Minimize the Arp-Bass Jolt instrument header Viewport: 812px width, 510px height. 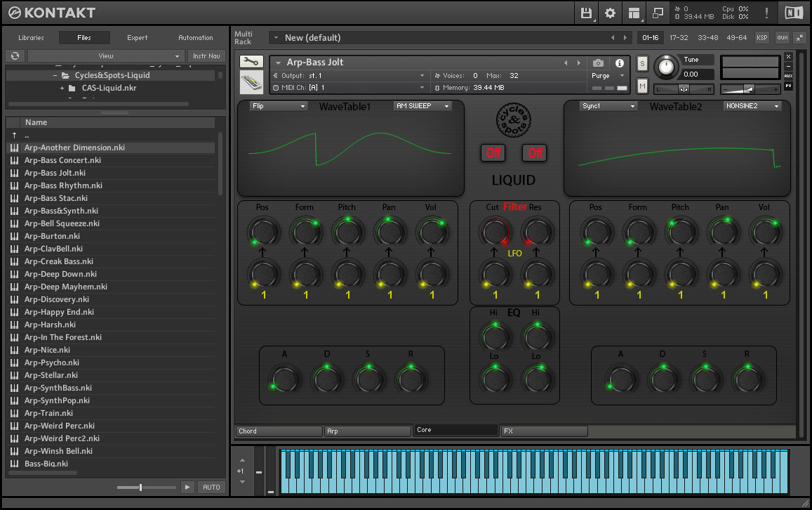point(788,66)
